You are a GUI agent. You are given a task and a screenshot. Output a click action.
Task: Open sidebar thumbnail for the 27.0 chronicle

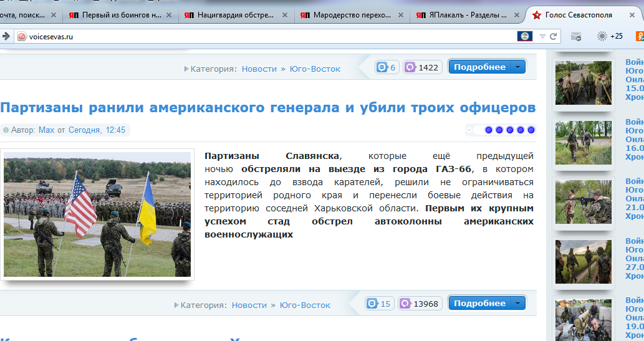[x=583, y=262]
